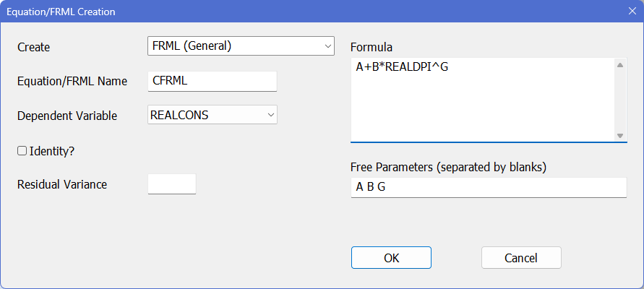The width and height of the screenshot is (644, 289).
Task: Click the Residual Variance label
Action: (x=62, y=184)
